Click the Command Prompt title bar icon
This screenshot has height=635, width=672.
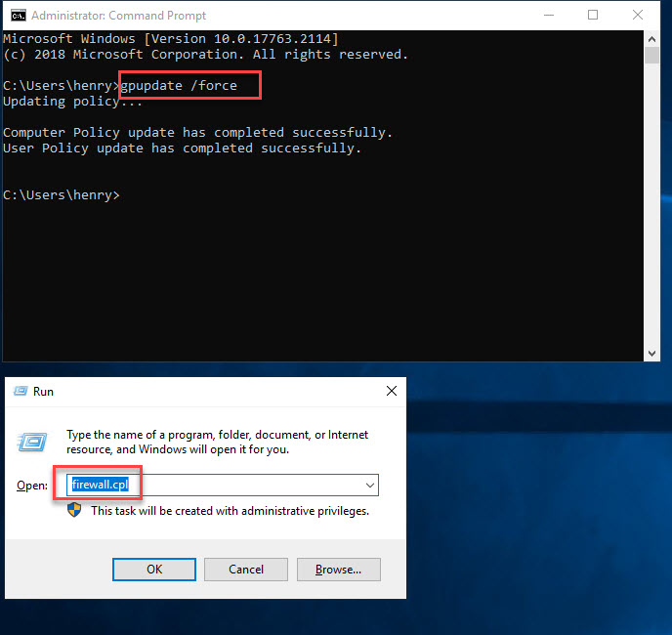17,16
